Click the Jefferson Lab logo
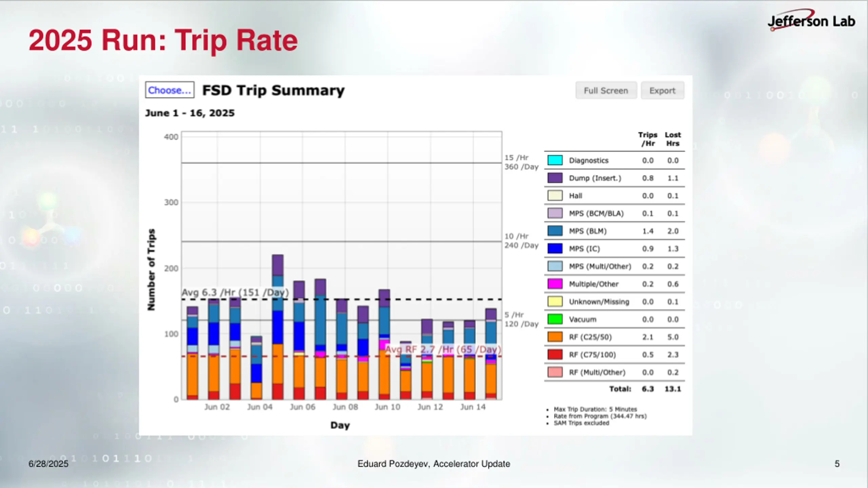This screenshot has height=488, width=868. [x=811, y=20]
